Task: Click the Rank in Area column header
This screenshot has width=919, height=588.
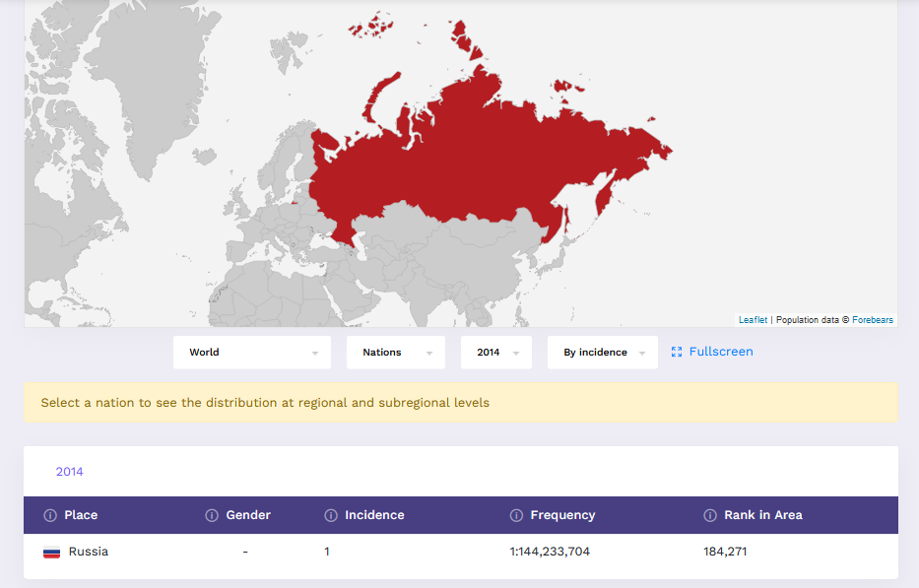Action: [x=763, y=515]
